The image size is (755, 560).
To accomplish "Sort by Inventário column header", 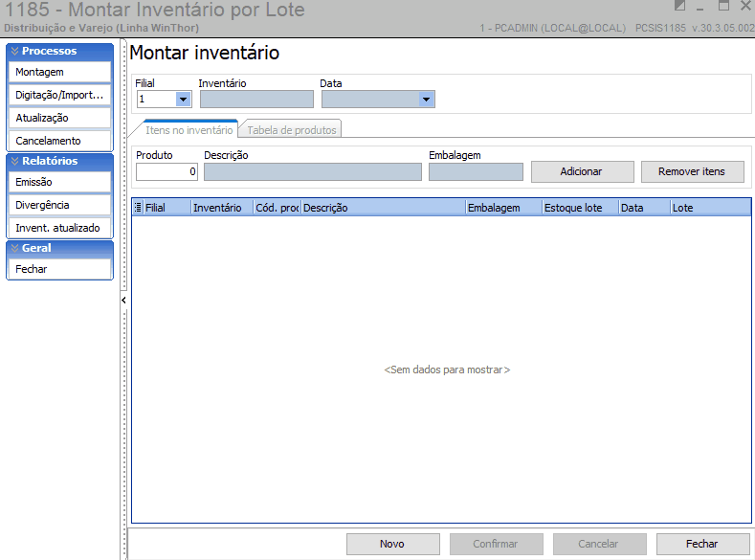I will 222,208.
